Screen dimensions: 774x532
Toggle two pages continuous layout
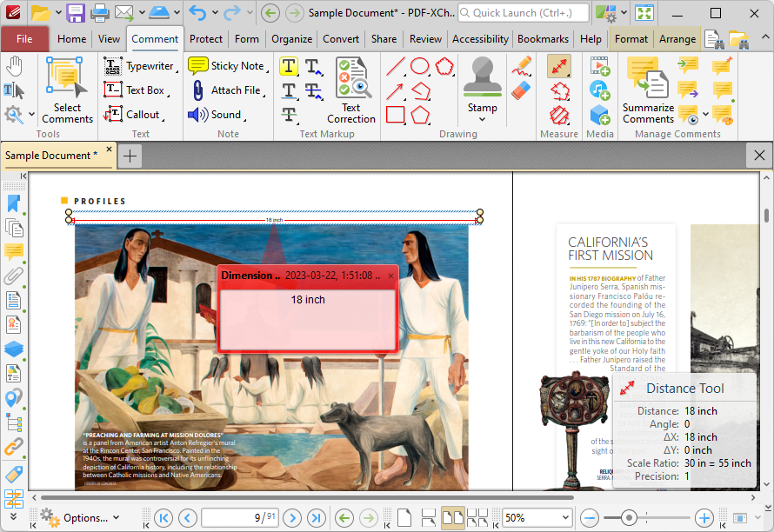click(x=477, y=518)
